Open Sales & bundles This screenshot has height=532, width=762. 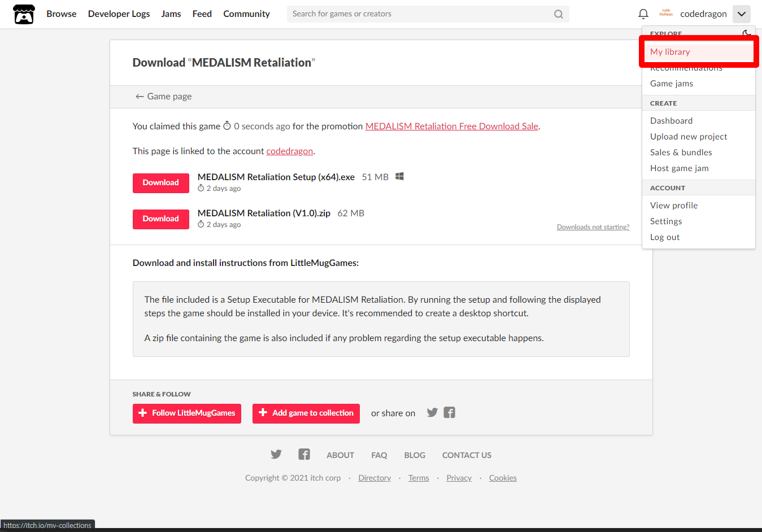699,152
